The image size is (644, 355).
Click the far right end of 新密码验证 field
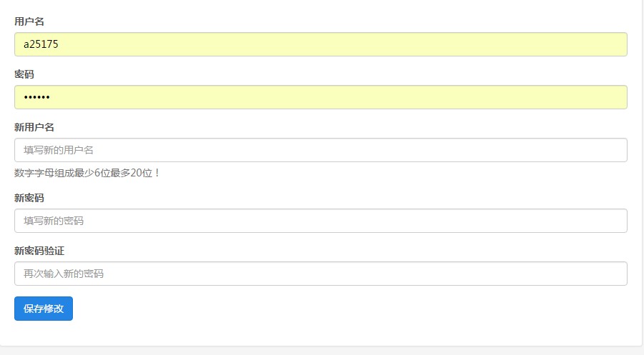tap(619, 274)
